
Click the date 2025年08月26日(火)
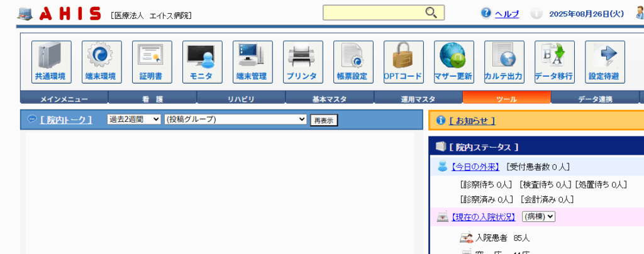coord(587,14)
